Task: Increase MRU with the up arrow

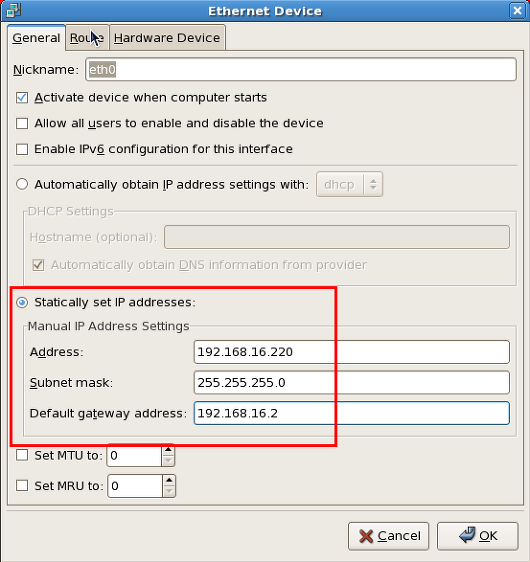Action: click(x=169, y=480)
